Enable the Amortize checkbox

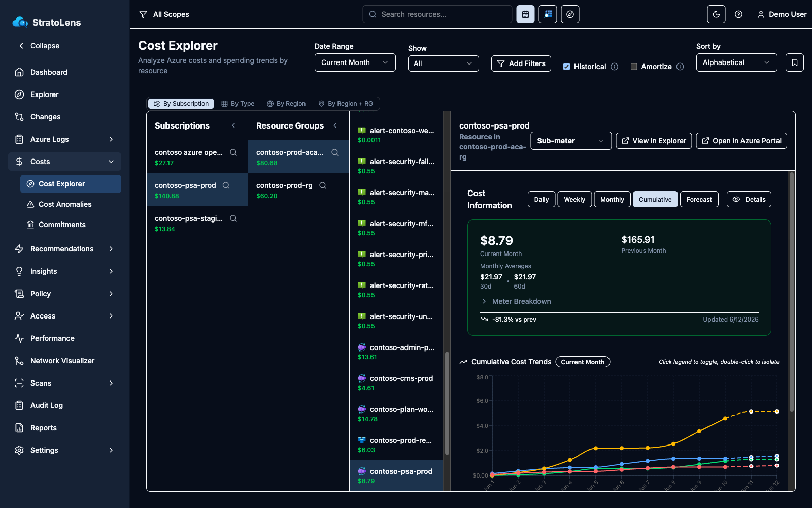(x=634, y=67)
